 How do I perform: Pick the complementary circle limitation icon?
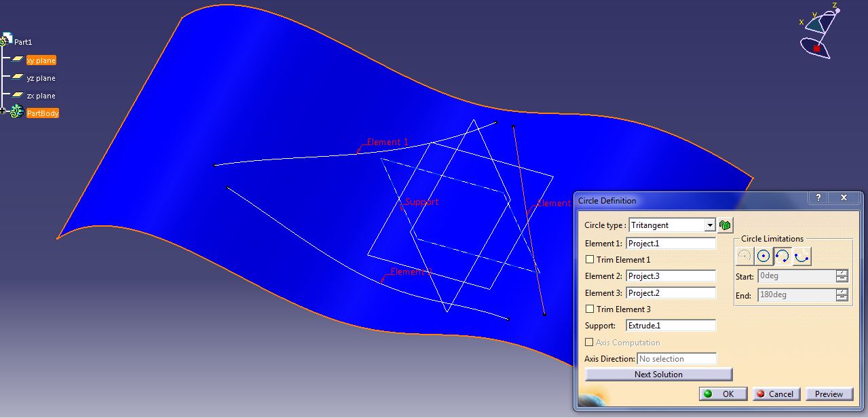pos(802,256)
